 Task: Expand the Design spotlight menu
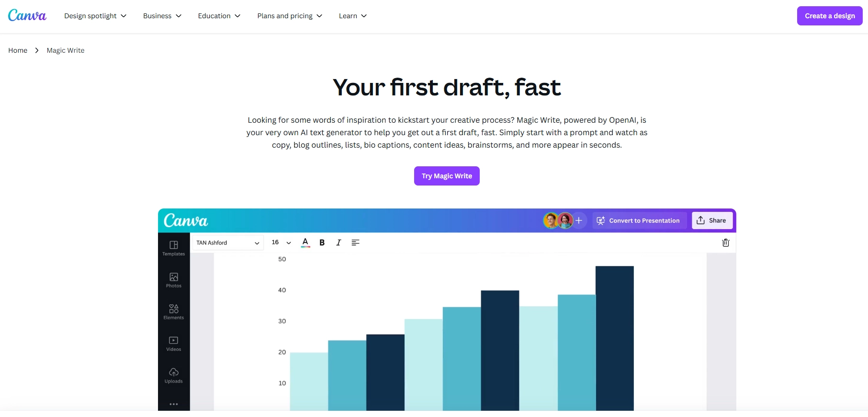(95, 16)
